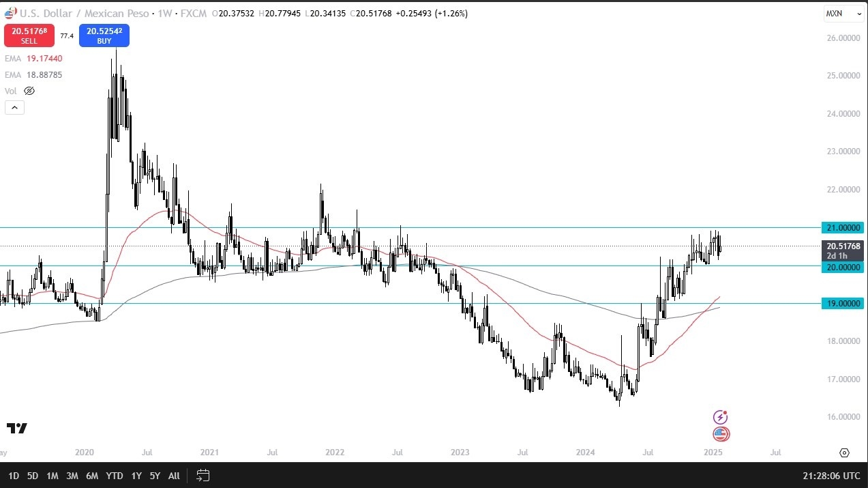This screenshot has width=868, height=488.
Task: Open the MXN currency dropdown
Action: (844, 13)
